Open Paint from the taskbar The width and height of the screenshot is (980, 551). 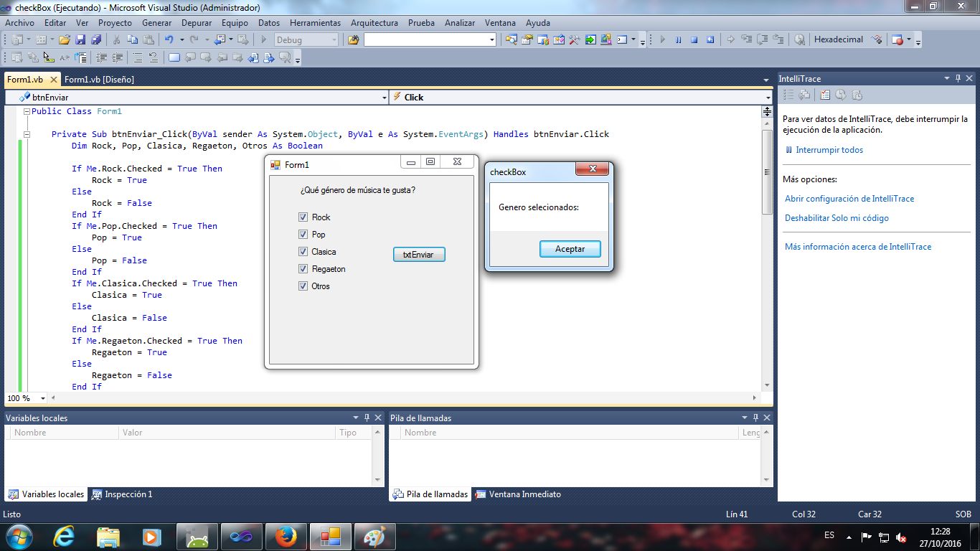pyautogui.click(x=375, y=536)
